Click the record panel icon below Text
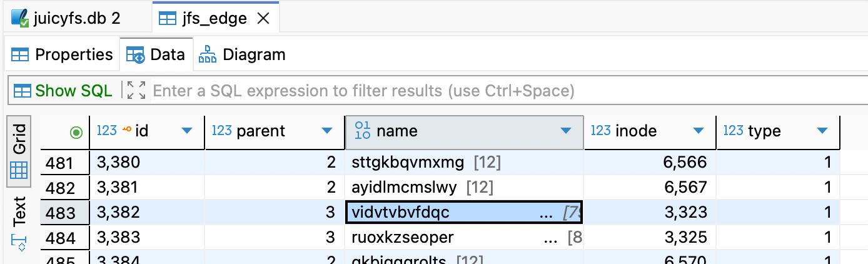Viewport: 868px width, 264px height. point(19,242)
